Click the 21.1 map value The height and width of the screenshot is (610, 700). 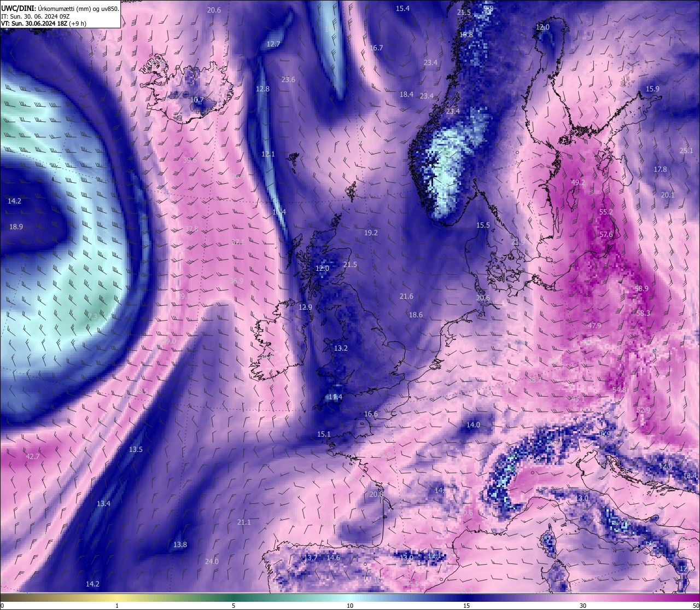coord(244,522)
